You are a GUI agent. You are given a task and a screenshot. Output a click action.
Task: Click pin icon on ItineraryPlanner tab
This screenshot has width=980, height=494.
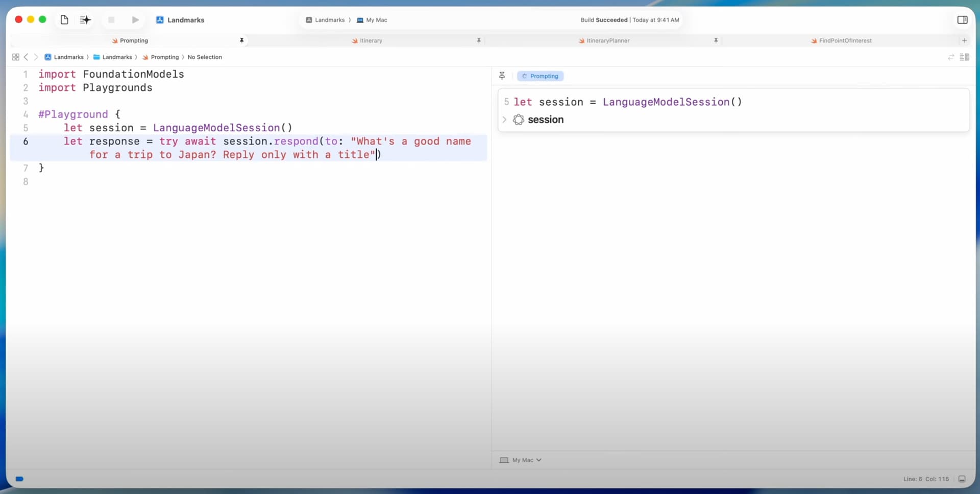[716, 40]
